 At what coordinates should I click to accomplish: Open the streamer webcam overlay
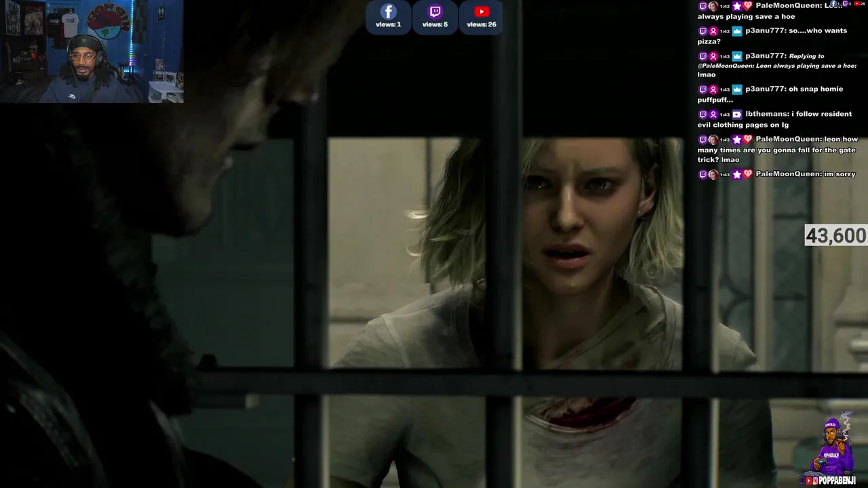[92, 52]
